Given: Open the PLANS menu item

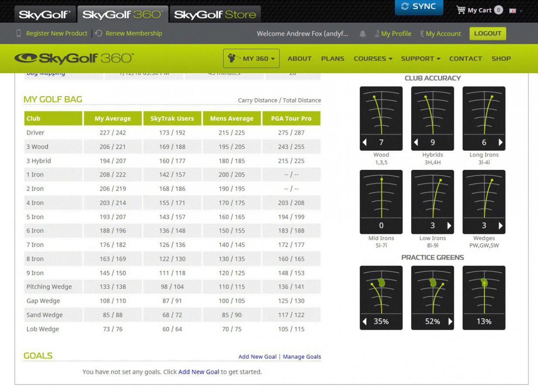Looking at the screenshot, I should pyautogui.click(x=333, y=58).
